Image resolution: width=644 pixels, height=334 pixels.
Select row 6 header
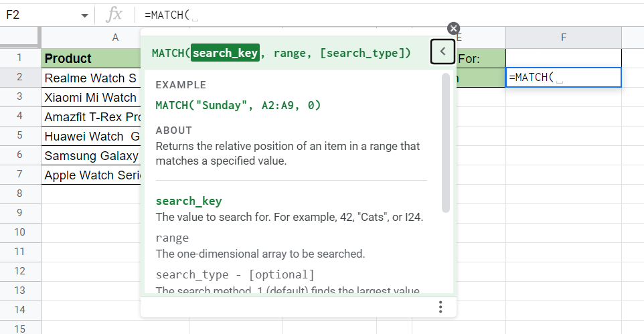(19, 155)
